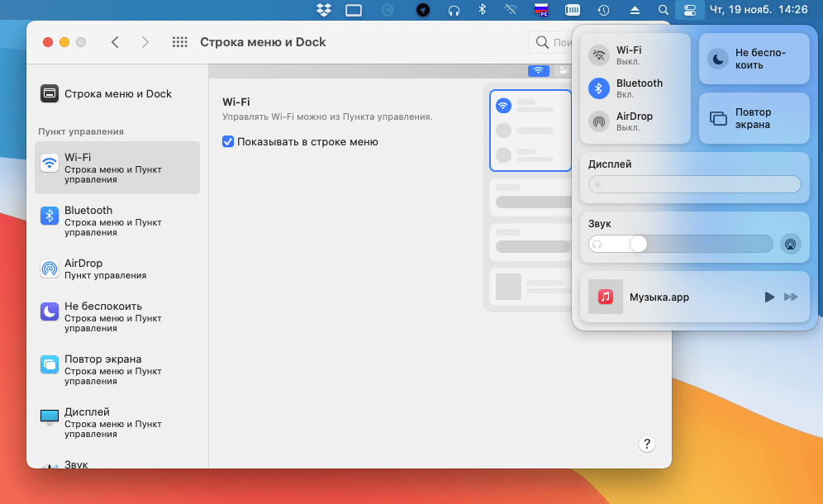The height and width of the screenshot is (504, 823).
Task: Show all preferences grid icon
Action: click(180, 42)
